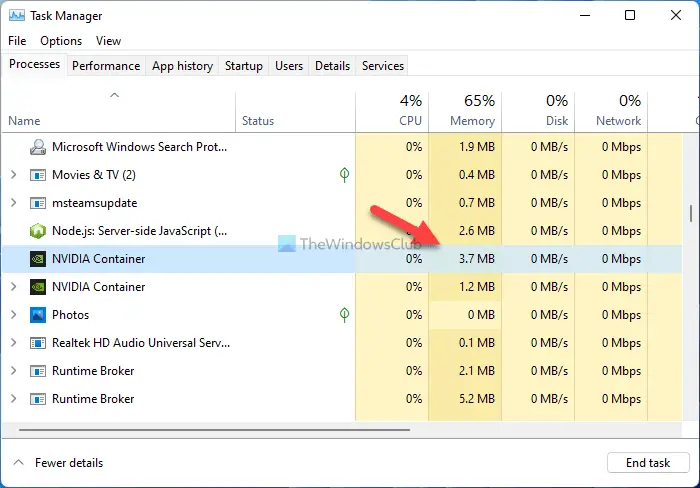Select the Processes tab
700x488 pixels.
coord(34,64)
